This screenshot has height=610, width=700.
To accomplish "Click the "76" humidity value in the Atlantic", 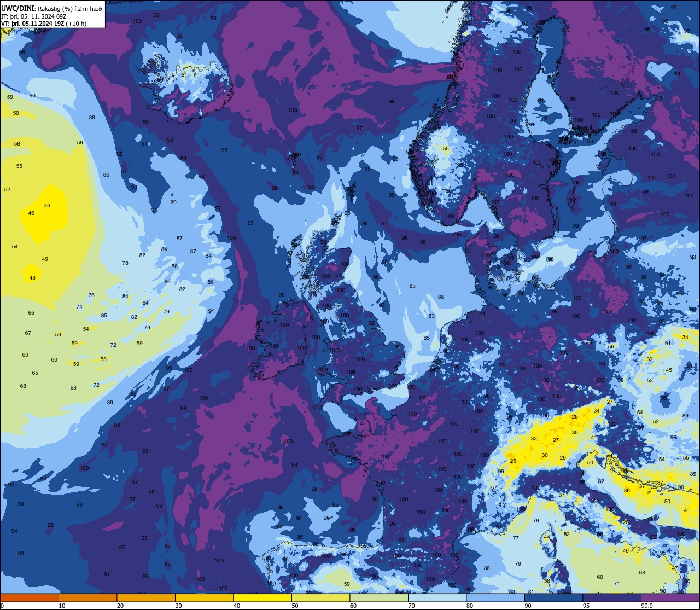I will (91, 295).
